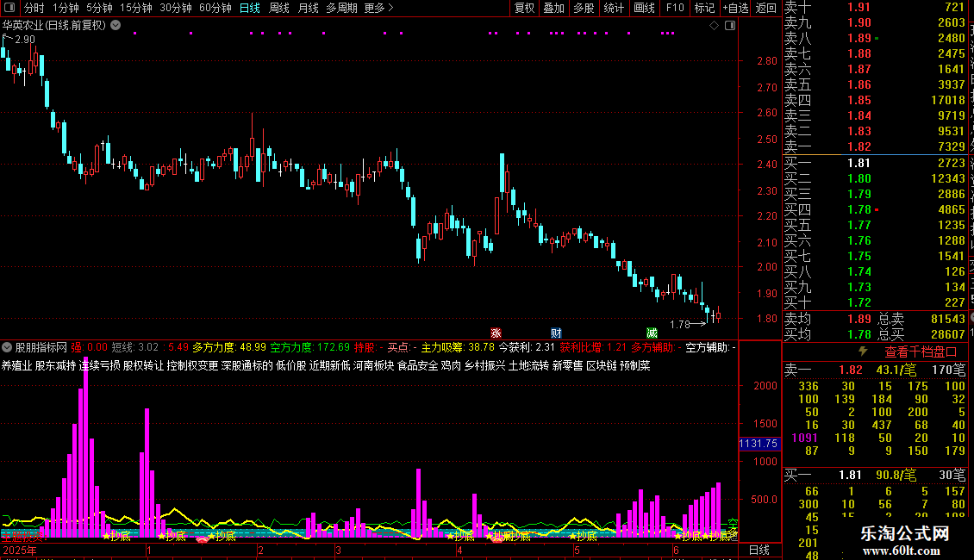Click the red 涨 event marker
Image resolution: width=974 pixels, height=560 pixels.
point(496,333)
